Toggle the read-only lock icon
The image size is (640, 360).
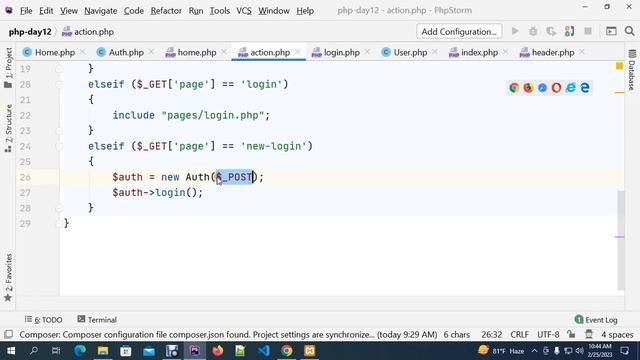pyautogui.click(x=571, y=334)
